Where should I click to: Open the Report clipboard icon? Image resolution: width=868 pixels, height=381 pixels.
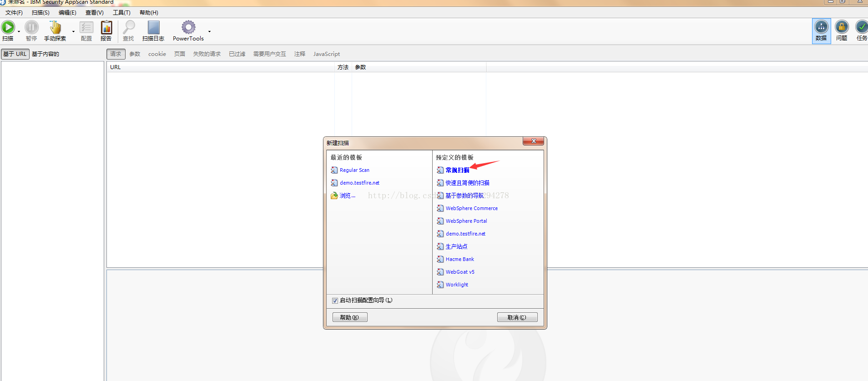click(x=106, y=27)
